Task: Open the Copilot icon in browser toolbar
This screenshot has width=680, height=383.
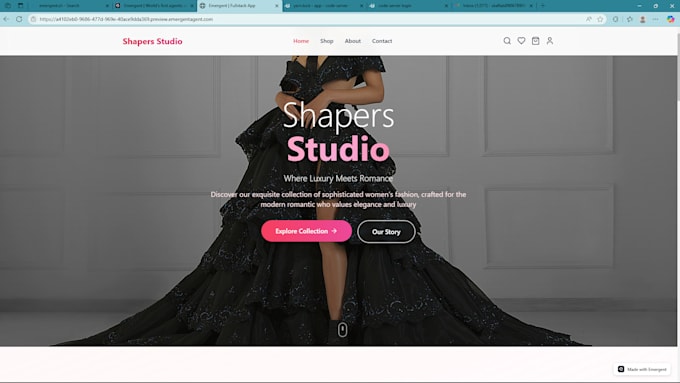Action: pyautogui.click(x=670, y=19)
